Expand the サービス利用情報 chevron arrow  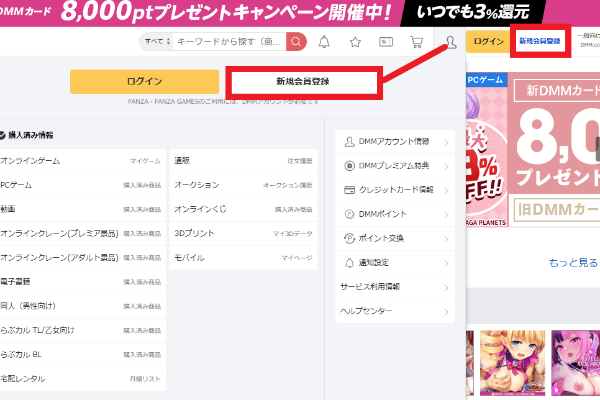pos(446,287)
